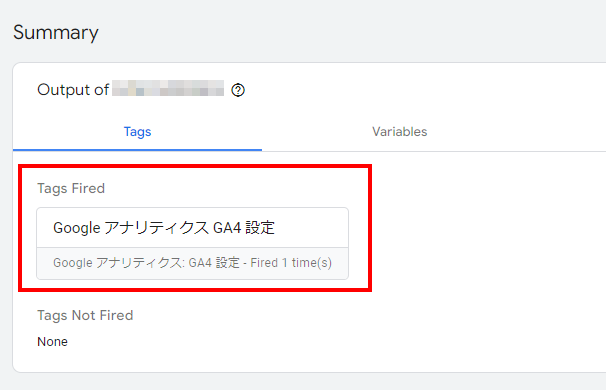Screen dimensions: 606x390
Task: Switch to the Variables tab
Action: pos(400,132)
